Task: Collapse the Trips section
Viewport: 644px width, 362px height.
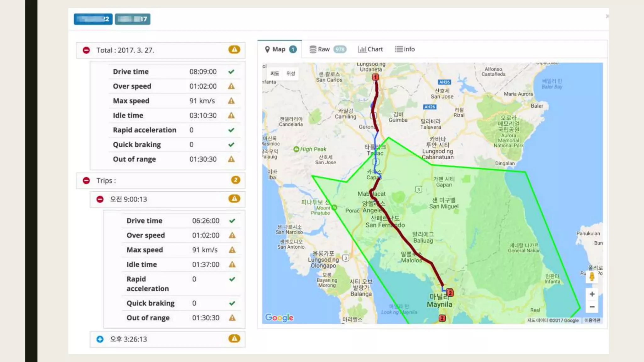Action: [86, 181]
